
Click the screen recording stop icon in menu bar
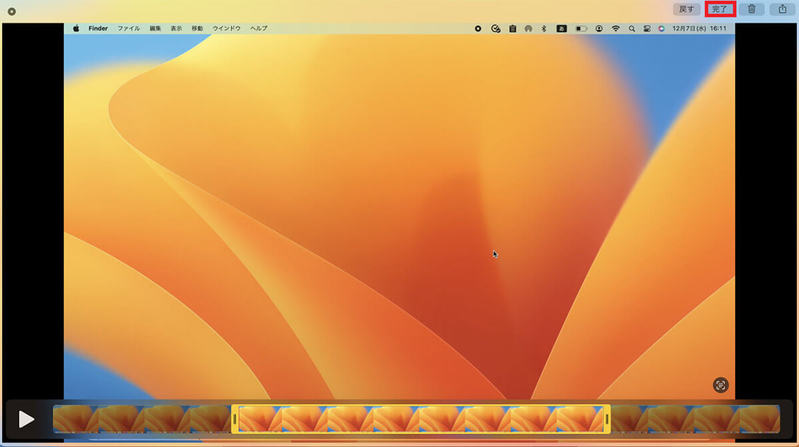(x=478, y=29)
